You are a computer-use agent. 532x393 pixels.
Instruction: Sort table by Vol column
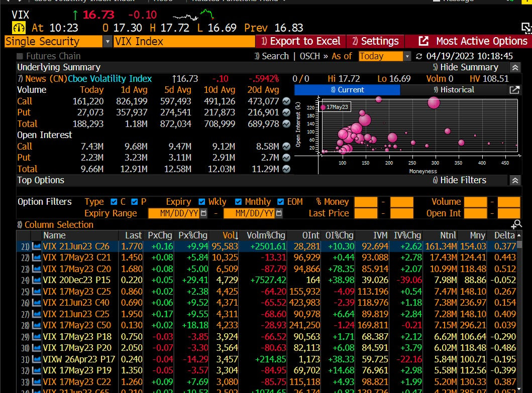231,235
